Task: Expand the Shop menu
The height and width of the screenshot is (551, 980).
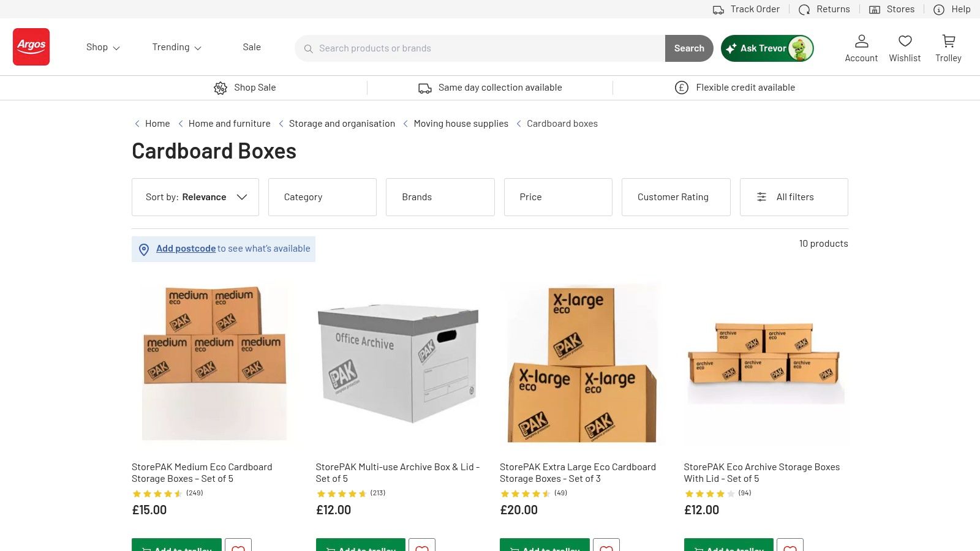Action: tap(102, 47)
